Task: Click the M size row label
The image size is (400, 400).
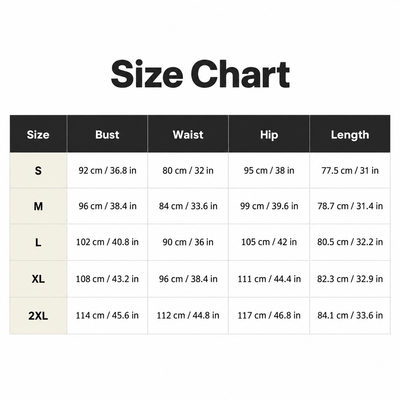Action: [x=38, y=206]
